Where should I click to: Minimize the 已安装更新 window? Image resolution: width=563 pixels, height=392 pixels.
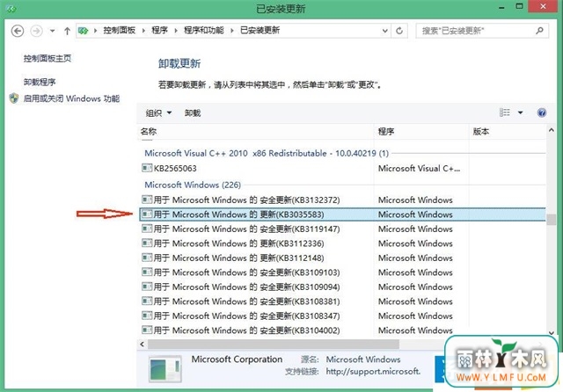coord(501,7)
